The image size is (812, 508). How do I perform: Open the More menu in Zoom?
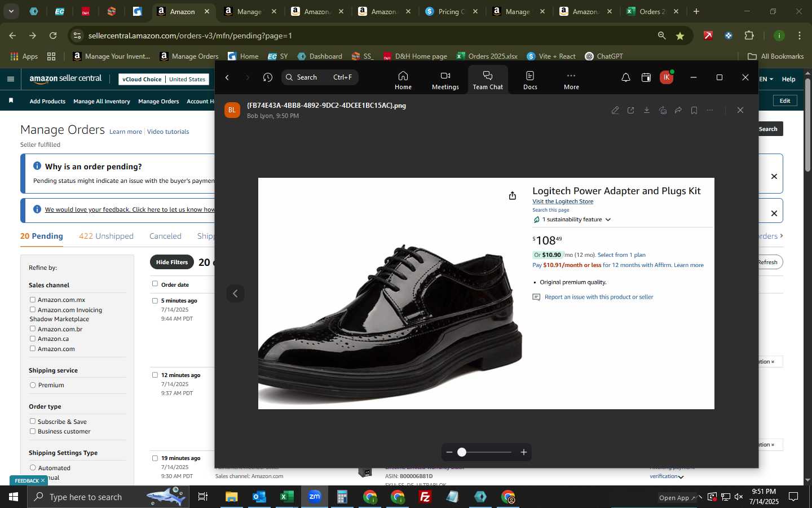[x=571, y=80]
